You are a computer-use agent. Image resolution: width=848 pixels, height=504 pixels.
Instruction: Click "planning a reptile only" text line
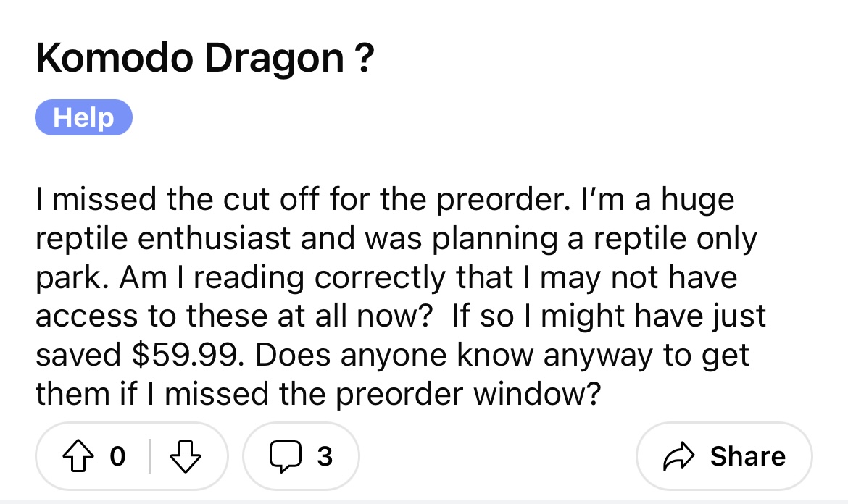point(594,239)
